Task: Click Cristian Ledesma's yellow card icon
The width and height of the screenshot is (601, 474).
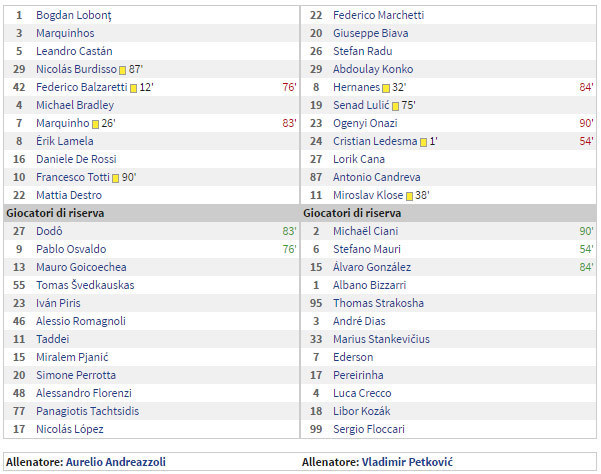Action: coord(422,142)
